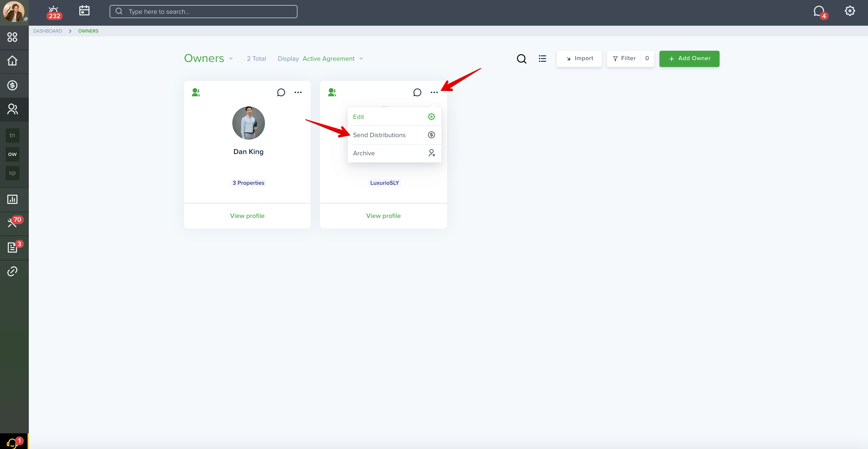View profile of Dan King
868x449 pixels.
(x=247, y=216)
